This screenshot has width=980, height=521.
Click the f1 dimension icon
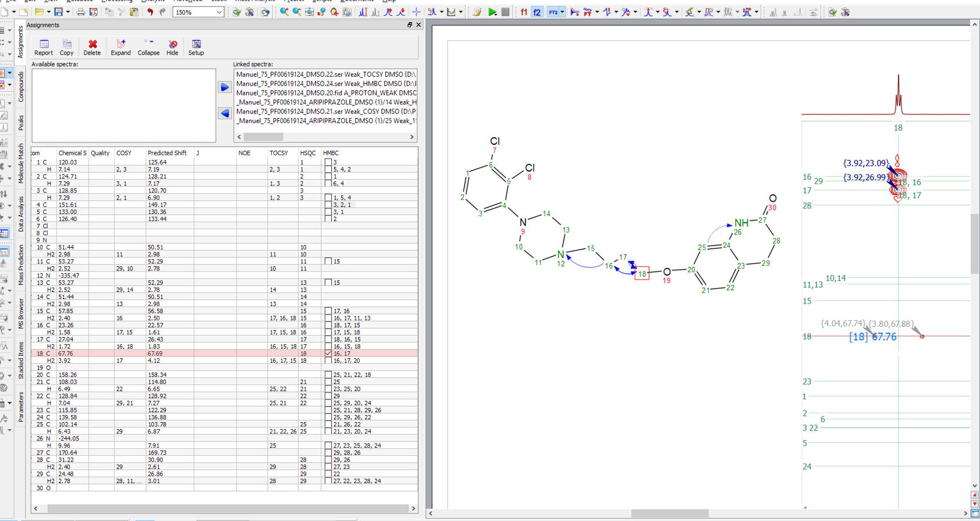[524, 12]
